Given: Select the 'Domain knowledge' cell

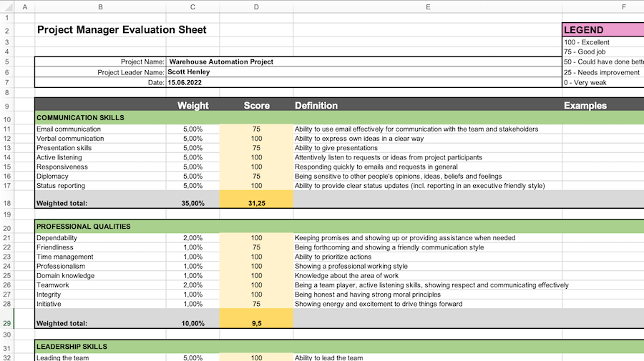Looking at the screenshot, I should click(x=101, y=276).
